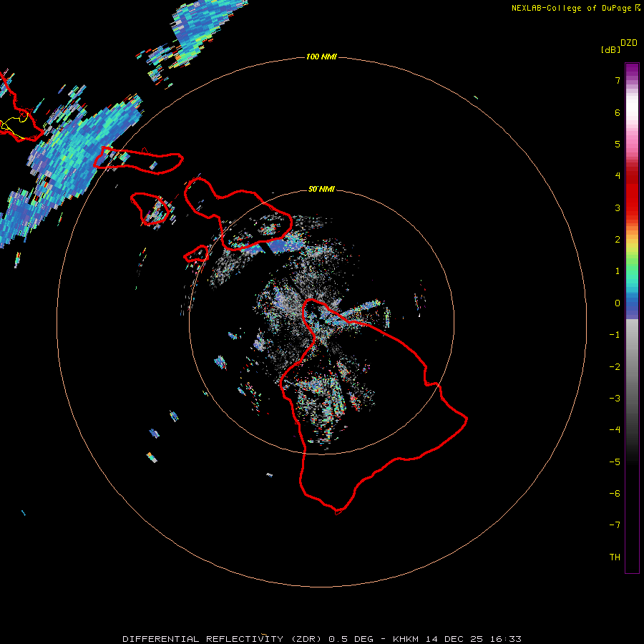Click the DZD product label above the color scale
The width and height of the screenshot is (644, 644).
point(629,43)
